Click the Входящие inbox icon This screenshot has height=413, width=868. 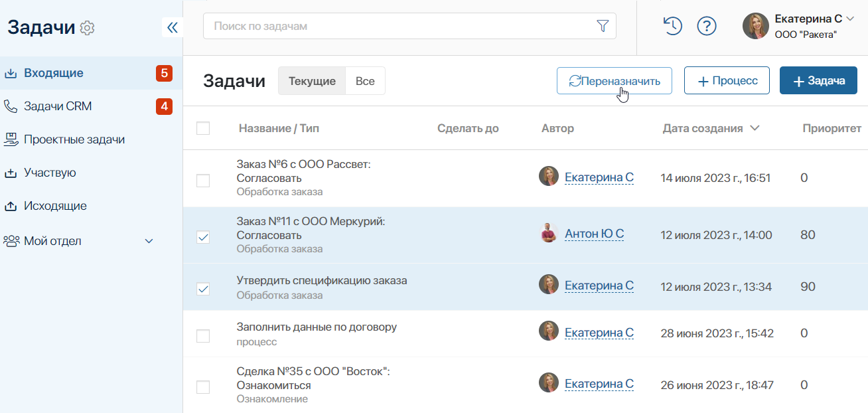point(11,73)
